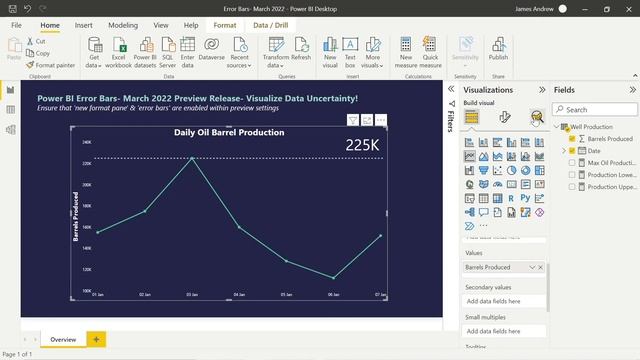Switch to the Modeling ribbon tab
The height and width of the screenshot is (360, 640).
pos(123,25)
